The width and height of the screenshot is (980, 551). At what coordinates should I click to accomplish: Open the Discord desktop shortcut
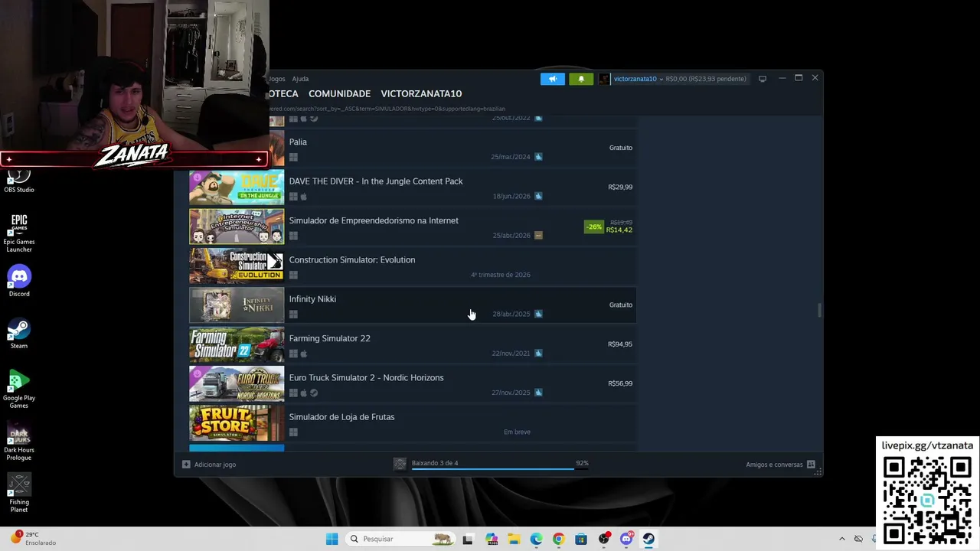[x=19, y=282]
